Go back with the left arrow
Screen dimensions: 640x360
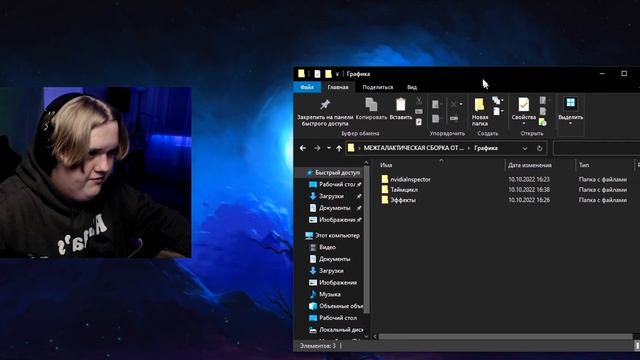(303, 148)
